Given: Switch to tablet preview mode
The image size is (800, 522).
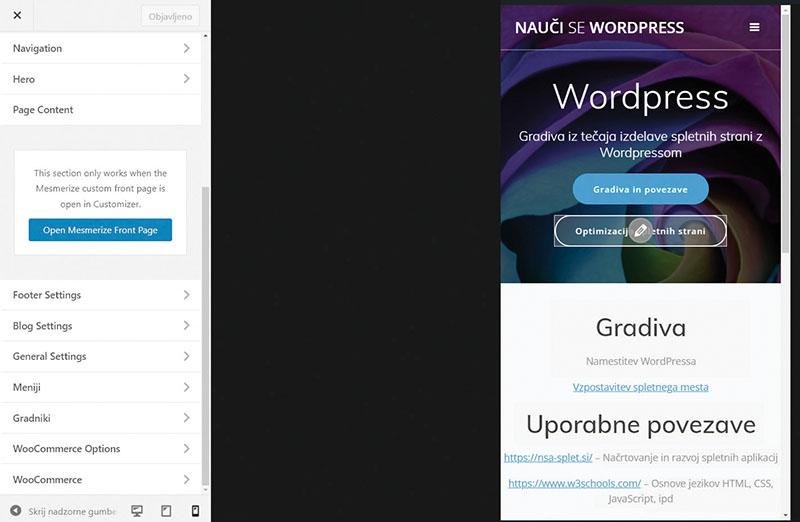Looking at the screenshot, I should 166,511.
